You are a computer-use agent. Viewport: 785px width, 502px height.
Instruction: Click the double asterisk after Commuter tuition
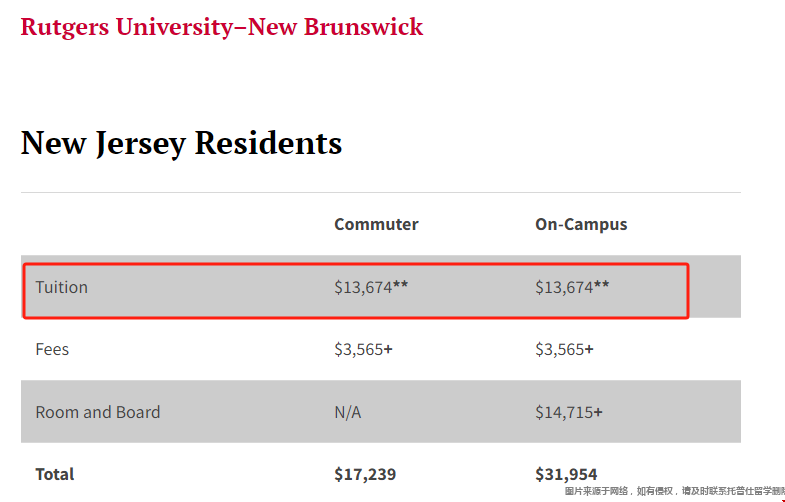click(401, 285)
